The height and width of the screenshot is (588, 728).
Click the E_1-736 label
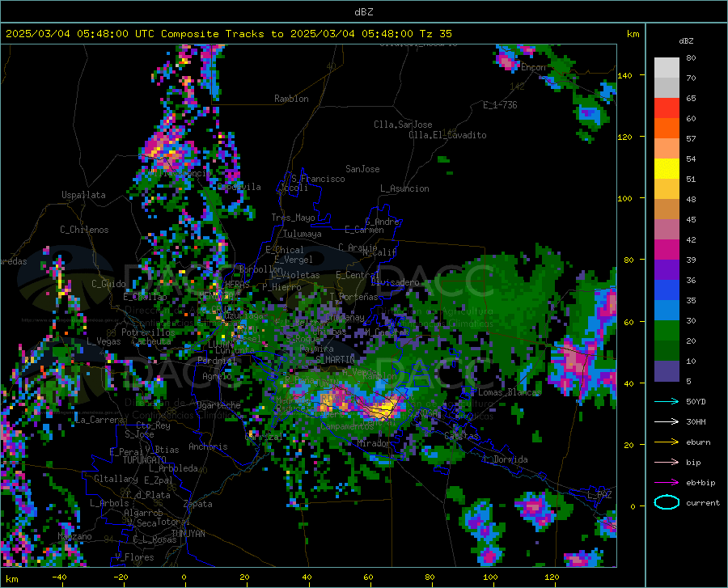500,105
